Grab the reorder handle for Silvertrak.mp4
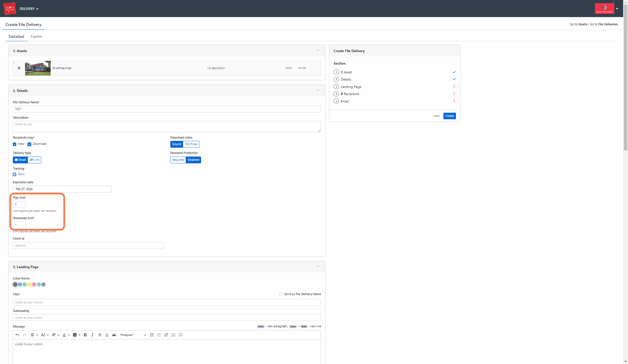Viewport: 628px width, 364px height. tap(19, 68)
